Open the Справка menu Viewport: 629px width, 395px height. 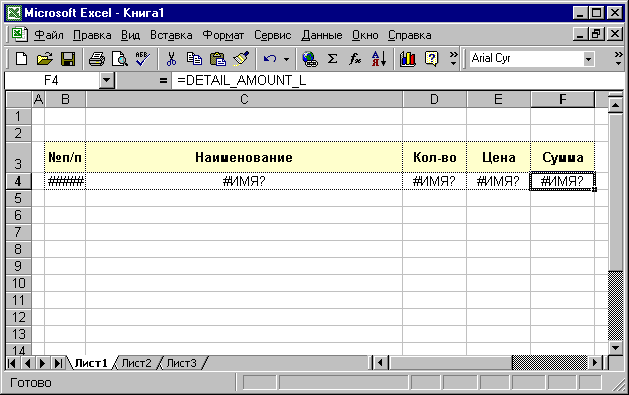[410, 35]
